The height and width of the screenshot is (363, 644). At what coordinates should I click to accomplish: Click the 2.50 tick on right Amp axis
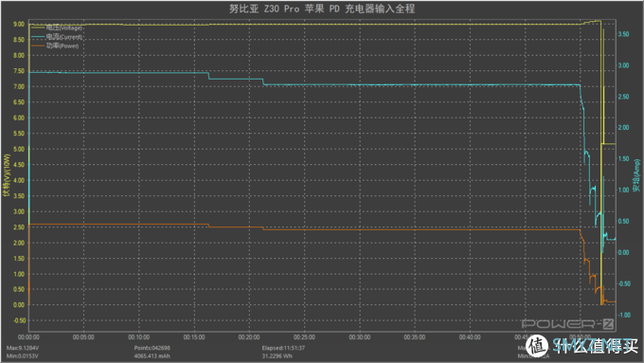[623, 97]
